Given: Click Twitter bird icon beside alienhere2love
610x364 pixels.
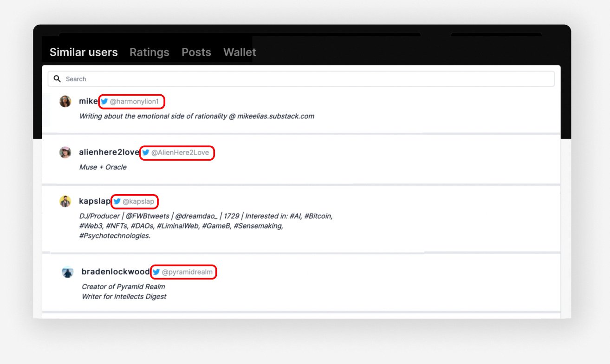Looking at the screenshot, I should click(x=146, y=152).
